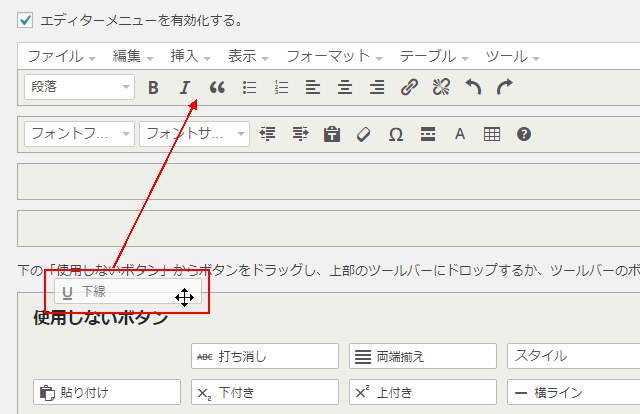The height and width of the screenshot is (414, 640).
Task: Click the empty fourth toolbar row
Action: [329, 228]
